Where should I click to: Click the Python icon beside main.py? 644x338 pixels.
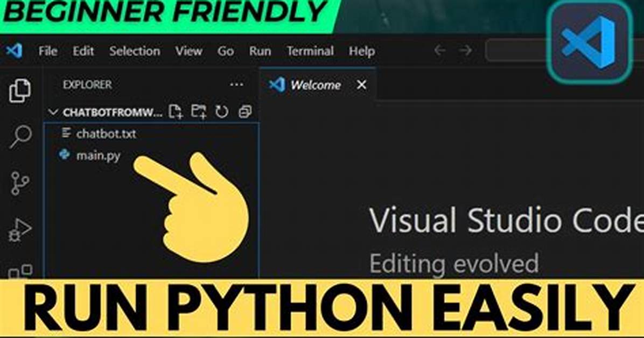(x=65, y=154)
